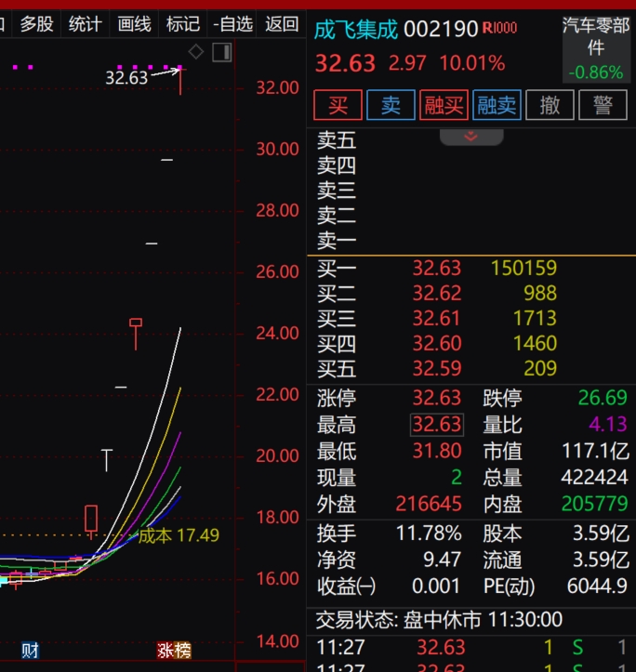Remove stock via -自选 button
Viewport: 636px width, 672px height.
tap(232, 24)
